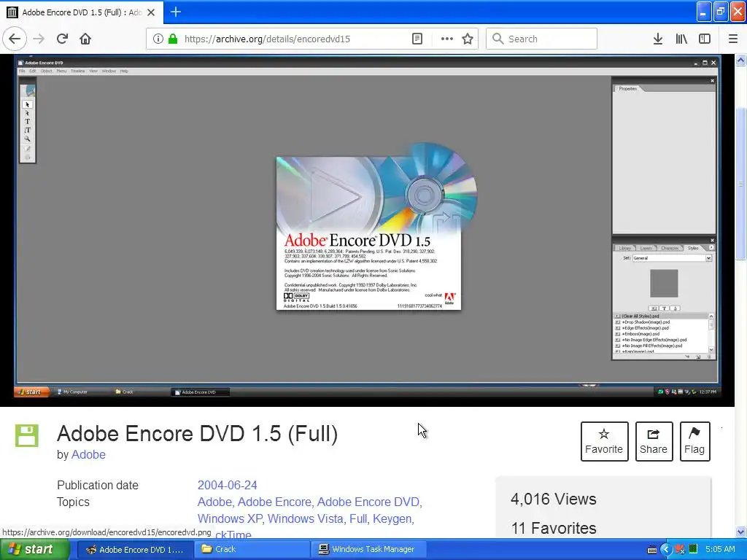Open the Firefox downloads panel
Viewport: 747px width, 560px height.
[658, 39]
